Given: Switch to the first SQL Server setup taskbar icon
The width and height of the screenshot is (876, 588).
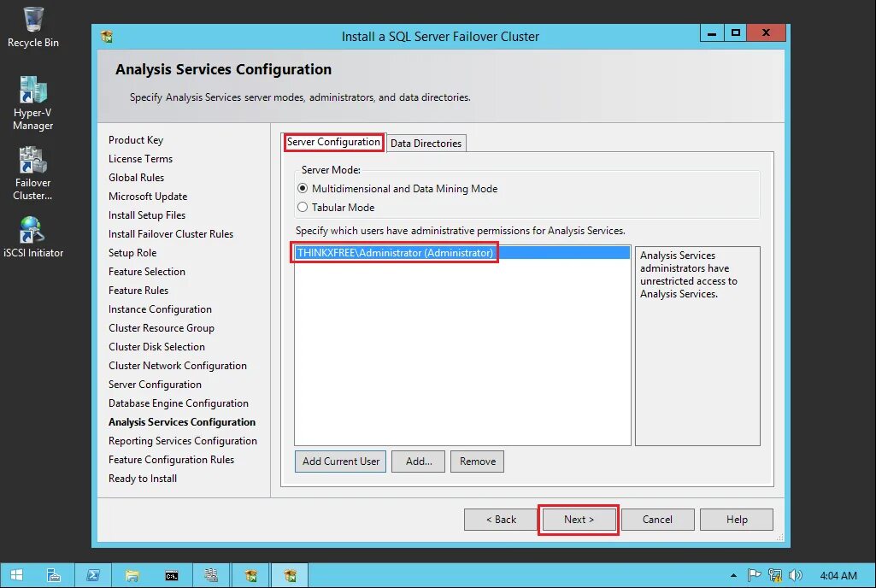Looking at the screenshot, I should click(x=251, y=575).
